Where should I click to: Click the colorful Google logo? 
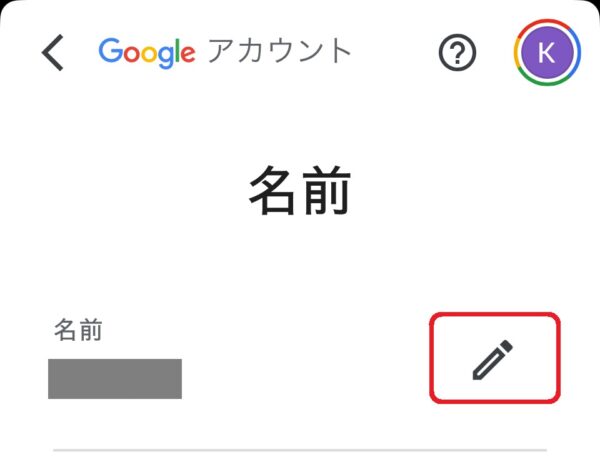pos(147,53)
